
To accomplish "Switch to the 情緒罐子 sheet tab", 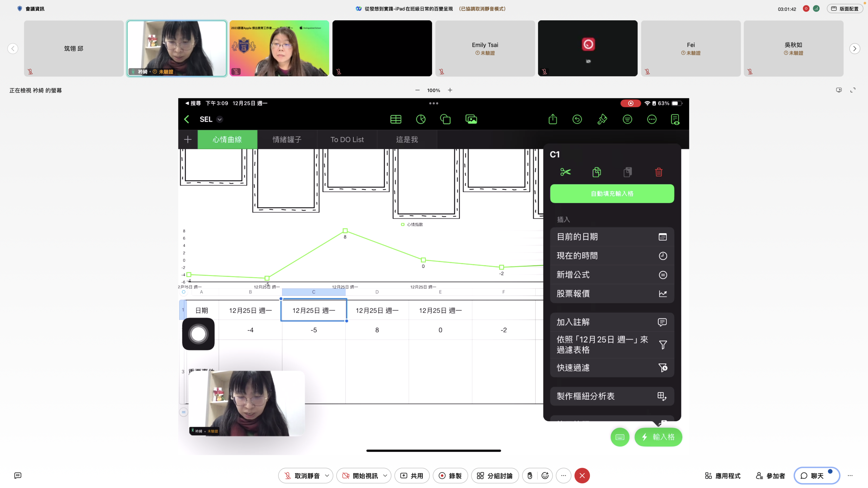I will point(287,140).
